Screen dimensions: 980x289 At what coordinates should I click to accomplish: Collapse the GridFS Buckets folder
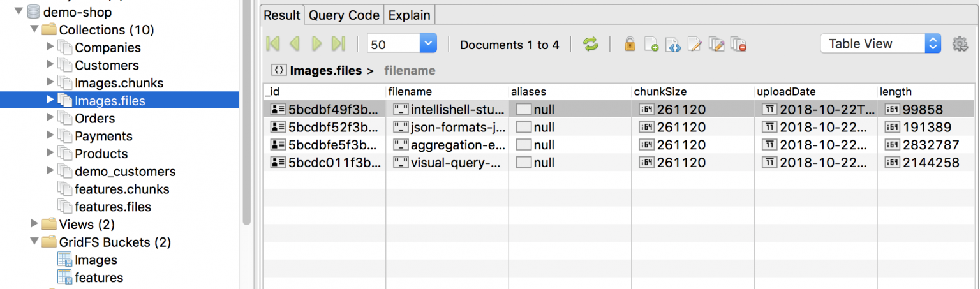pos(34,242)
